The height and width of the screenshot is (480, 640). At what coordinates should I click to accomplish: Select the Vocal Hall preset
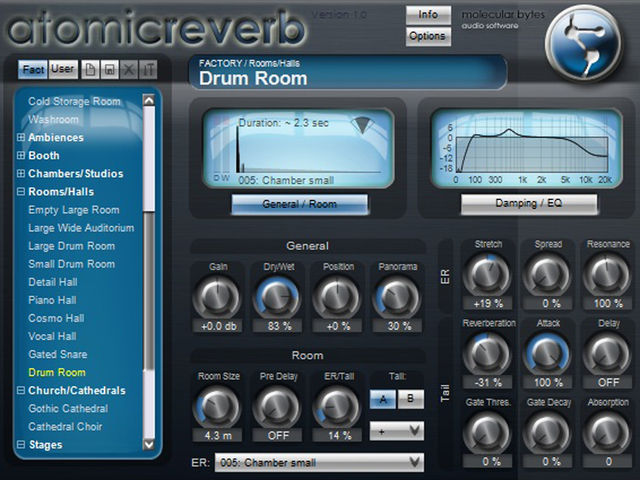(52, 336)
